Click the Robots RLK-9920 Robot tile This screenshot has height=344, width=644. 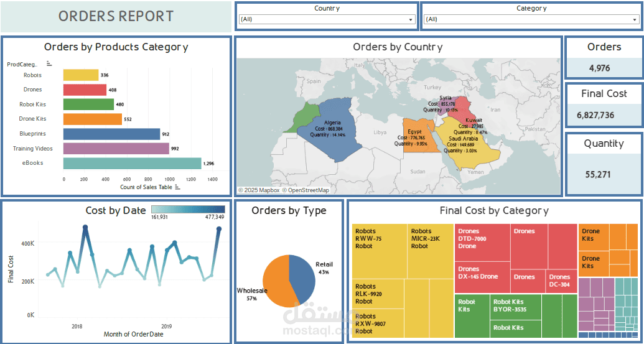(378, 294)
